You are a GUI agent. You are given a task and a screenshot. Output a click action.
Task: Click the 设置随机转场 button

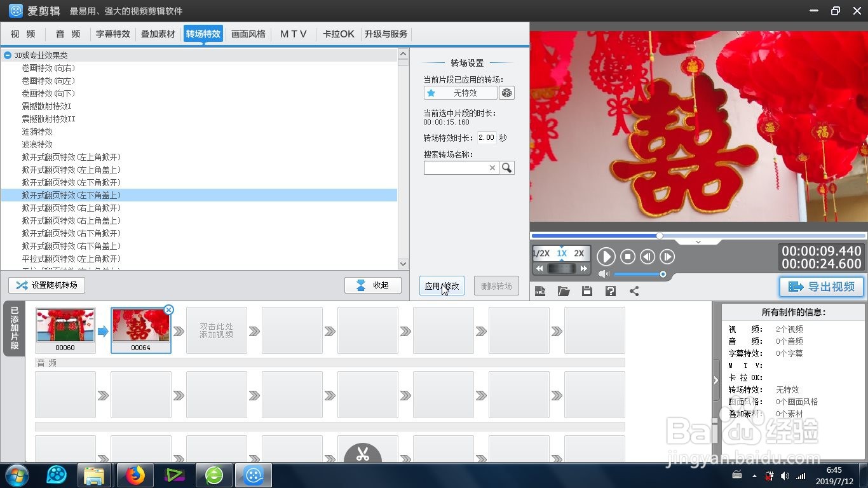[x=46, y=285]
